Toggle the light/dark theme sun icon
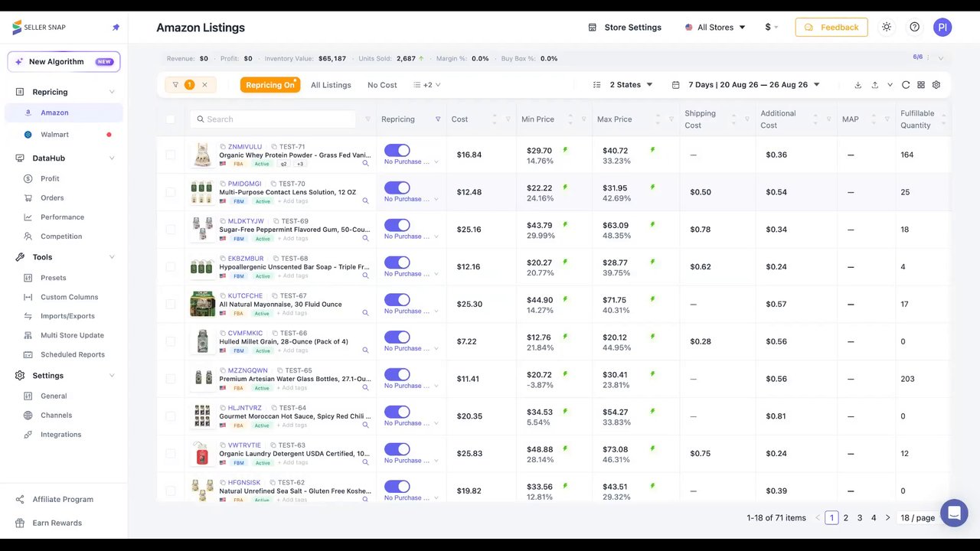This screenshot has width=980, height=551. 887,27
